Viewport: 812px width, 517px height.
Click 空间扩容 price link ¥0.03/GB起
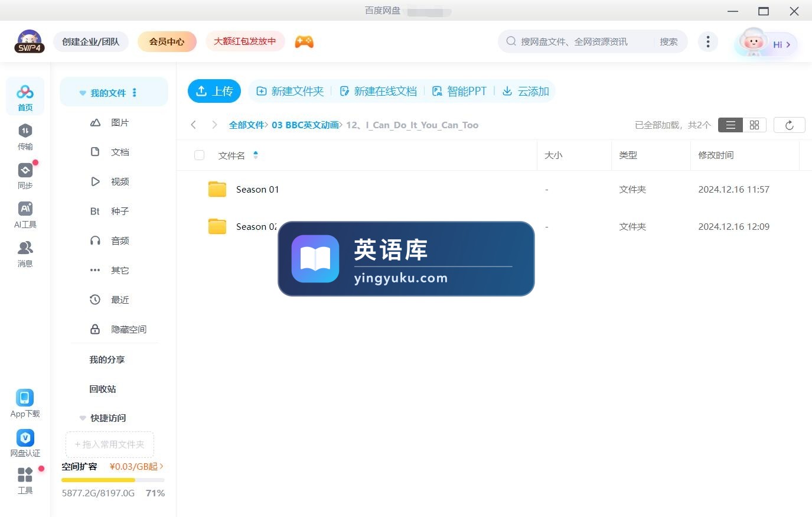[136, 466]
